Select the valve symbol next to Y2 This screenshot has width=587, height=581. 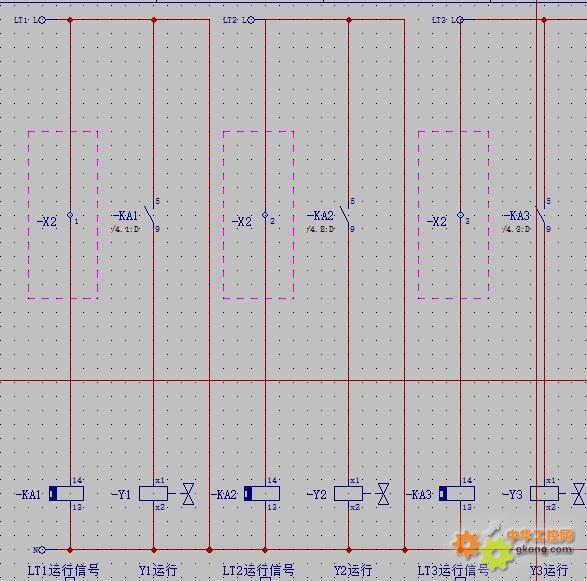pyautogui.click(x=383, y=494)
